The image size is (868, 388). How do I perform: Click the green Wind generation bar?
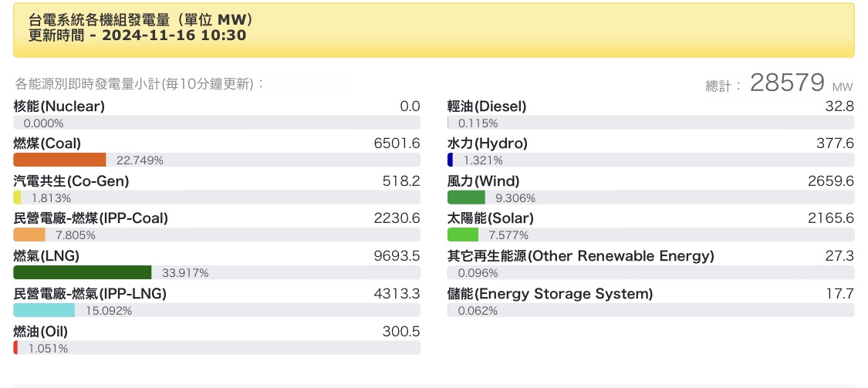pyautogui.click(x=466, y=197)
